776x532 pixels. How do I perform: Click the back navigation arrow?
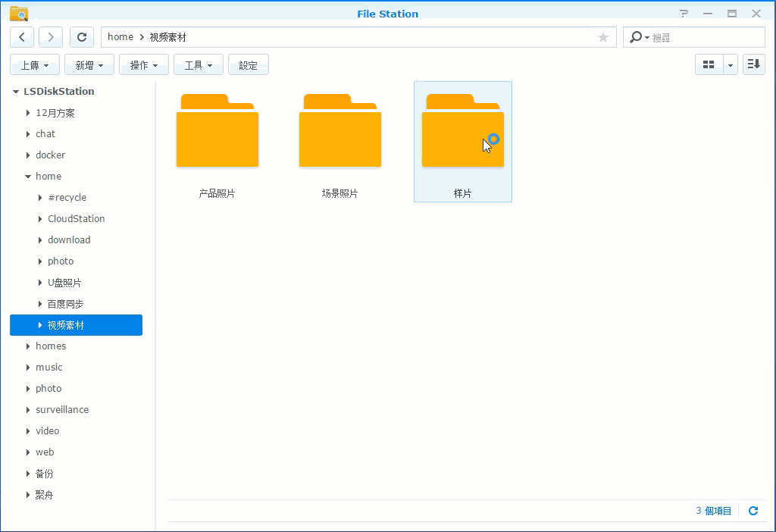point(21,36)
